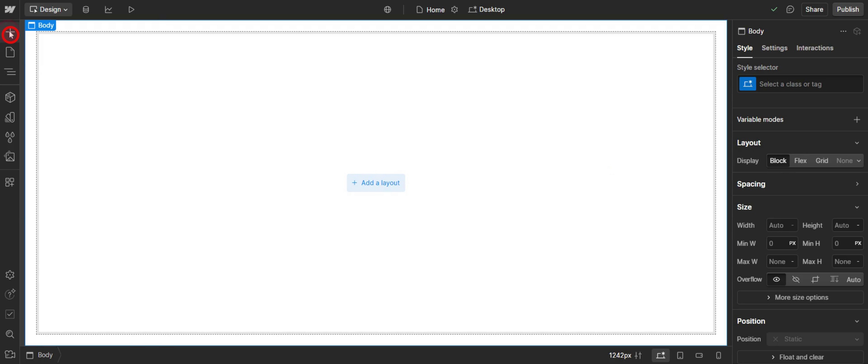868x364 pixels.
Task: Switch to the Interactions tab
Action: point(815,48)
